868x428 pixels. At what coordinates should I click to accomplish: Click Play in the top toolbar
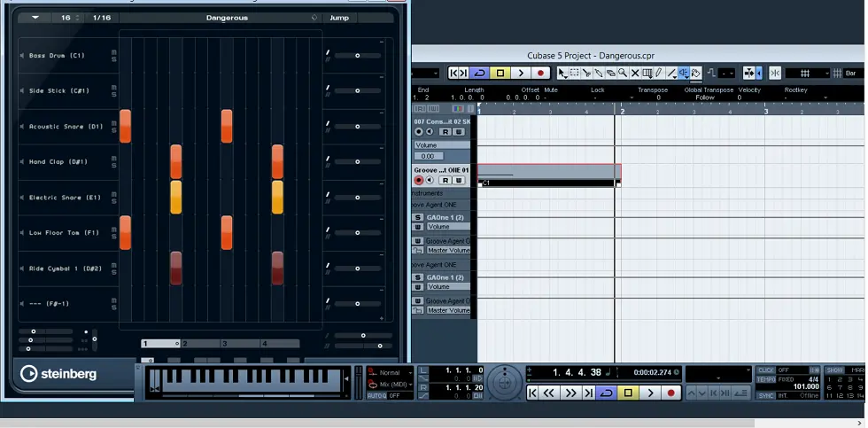[x=521, y=73]
